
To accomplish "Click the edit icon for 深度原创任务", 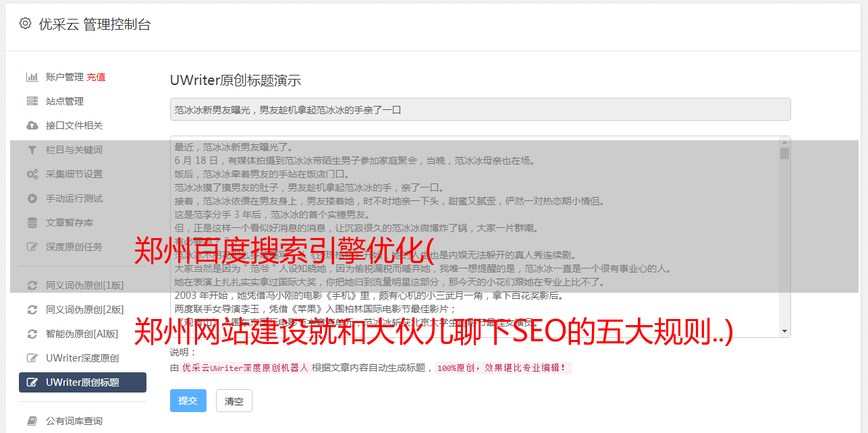I will (32, 247).
